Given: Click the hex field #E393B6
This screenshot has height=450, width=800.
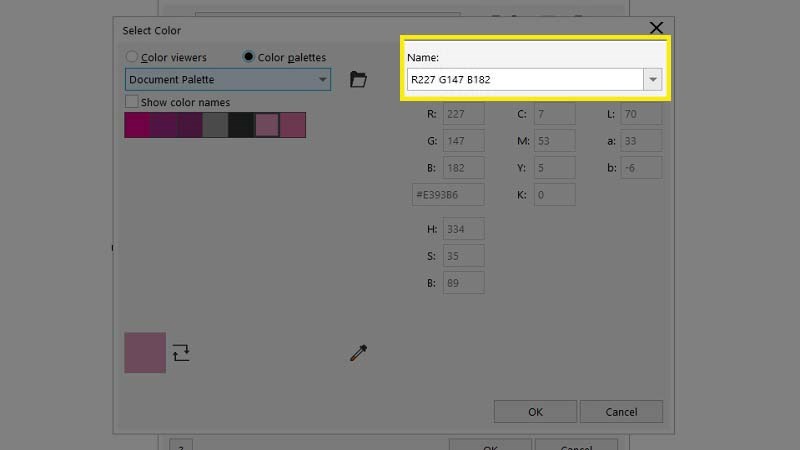Looking at the screenshot, I should [448, 195].
